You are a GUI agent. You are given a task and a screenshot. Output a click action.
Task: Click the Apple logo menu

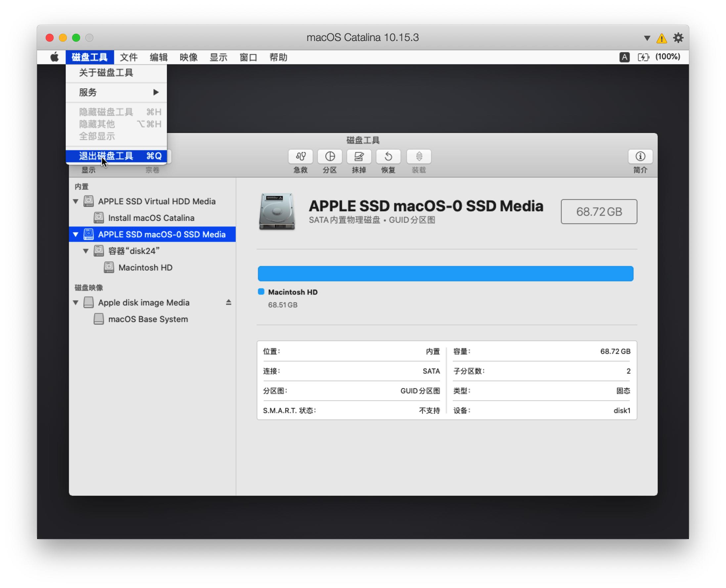point(54,57)
